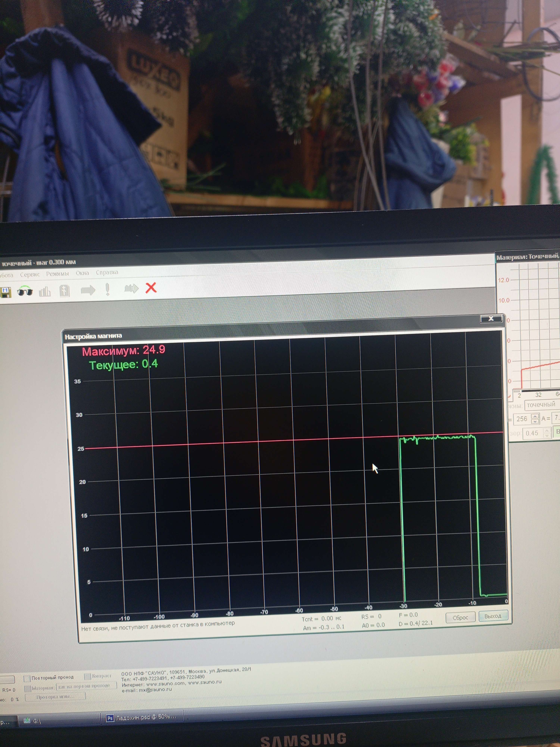Click the exclamation mark toolbar icon
Screen dimensions: 560x747
pos(107,289)
